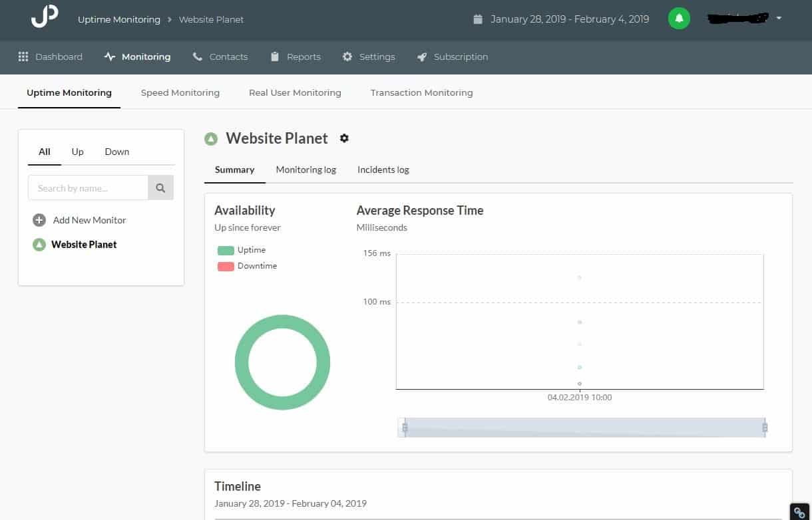Click the 04.02.2019 10:00 axis label
This screenshot has height=520, width=812.
(580, 397)
